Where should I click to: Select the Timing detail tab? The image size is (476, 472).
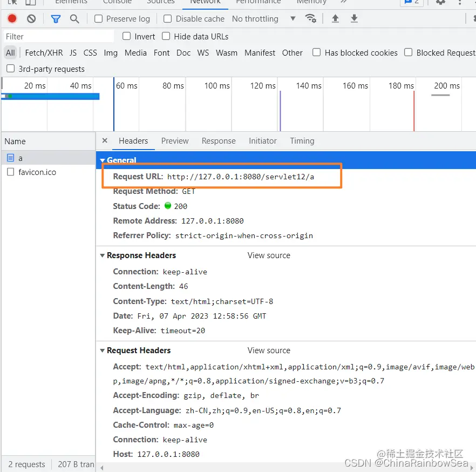pos(302,141)
